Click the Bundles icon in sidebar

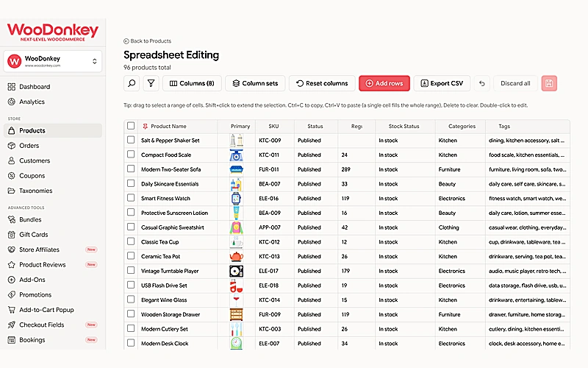coord(12,219)
